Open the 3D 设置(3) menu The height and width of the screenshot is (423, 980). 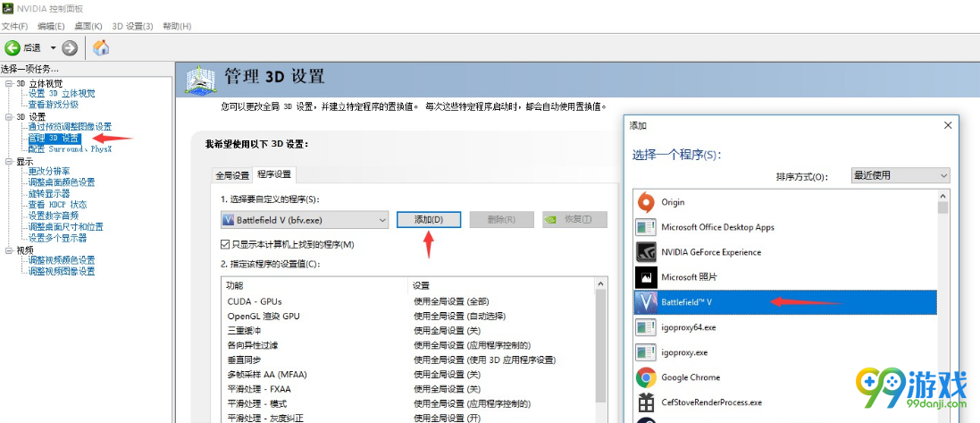(x=132, y=26)
